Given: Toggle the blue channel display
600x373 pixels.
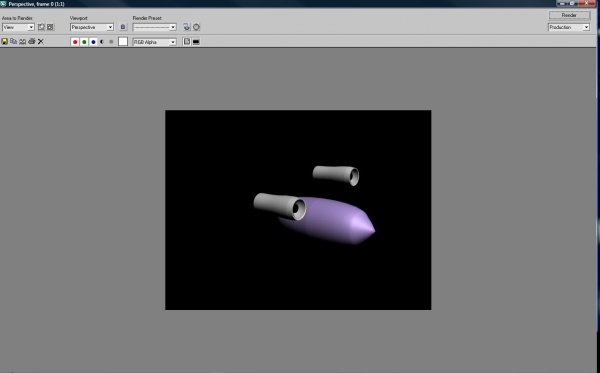Looking at the screenshot, I should point(93,42).
